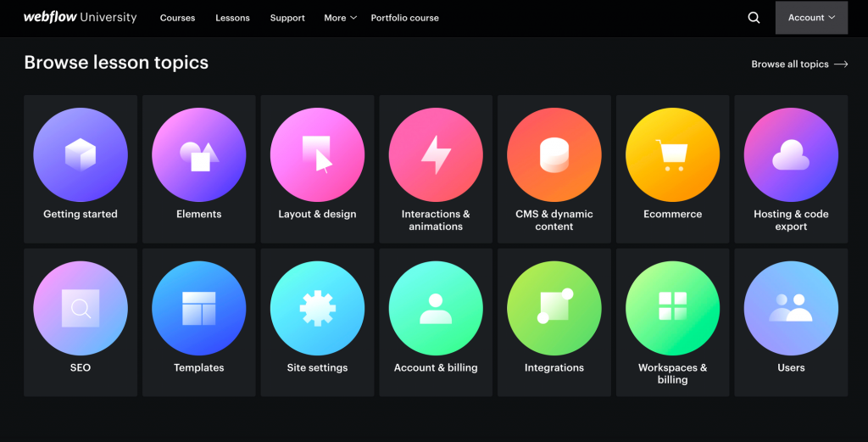868x442 pixels.
Task: Open search with the magnifier icon
Action: [754, 18]
